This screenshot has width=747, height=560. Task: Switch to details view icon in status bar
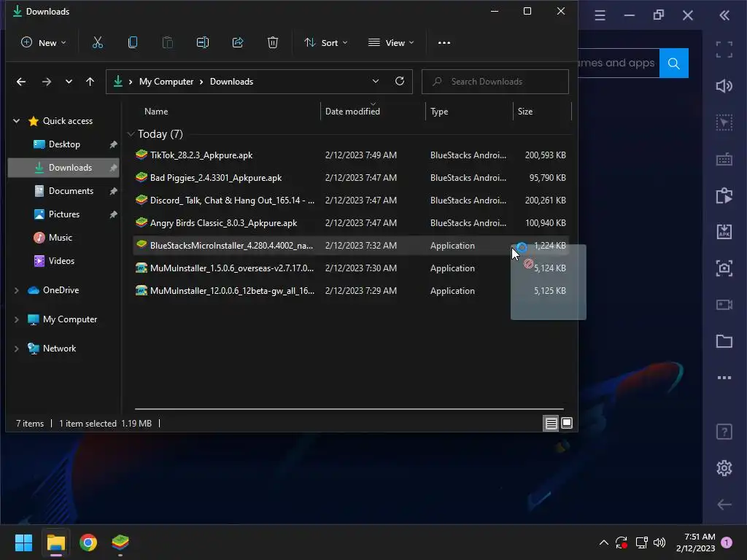551,424
